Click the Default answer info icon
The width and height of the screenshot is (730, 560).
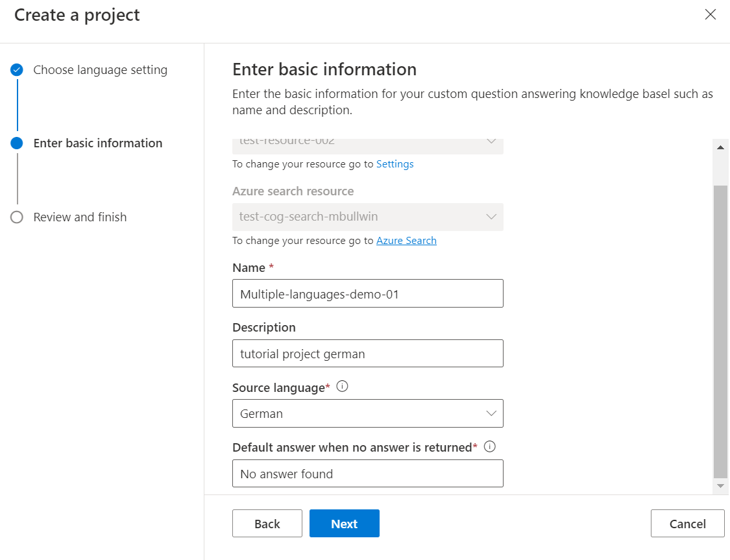(x=490, y=446)
